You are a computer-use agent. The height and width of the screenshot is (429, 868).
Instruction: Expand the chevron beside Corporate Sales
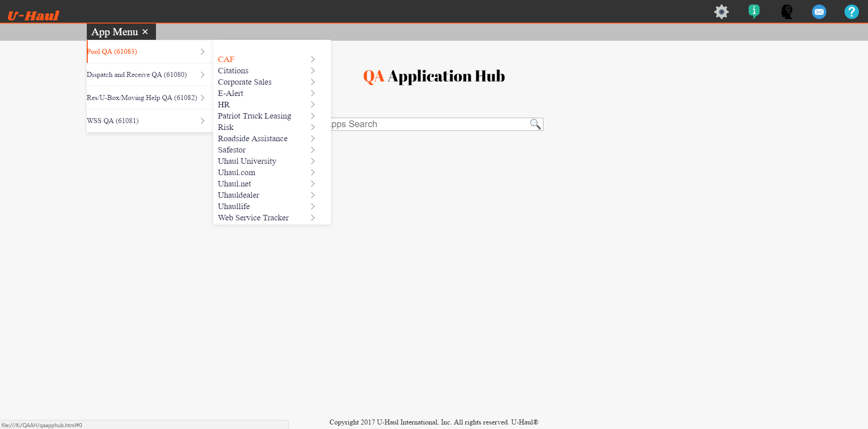pyautogui.click(x=313, y=82)
